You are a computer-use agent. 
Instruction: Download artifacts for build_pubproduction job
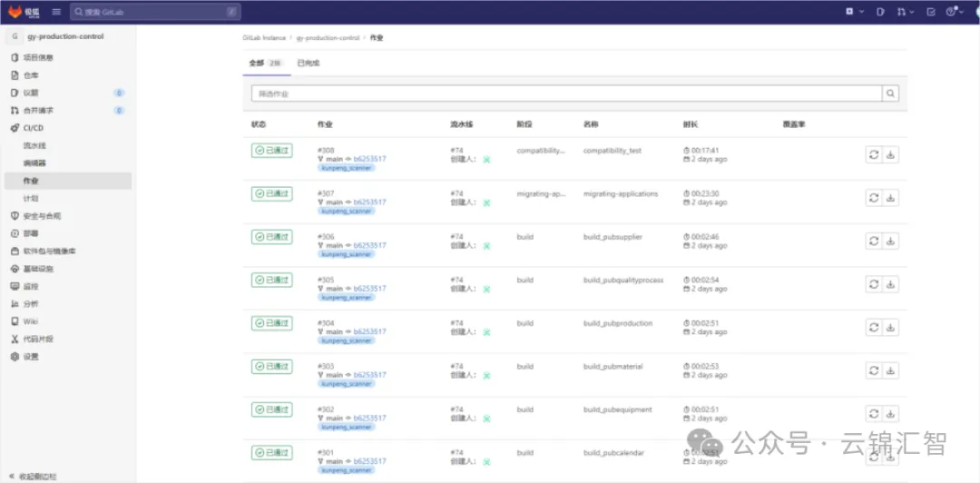click(890, 327)
